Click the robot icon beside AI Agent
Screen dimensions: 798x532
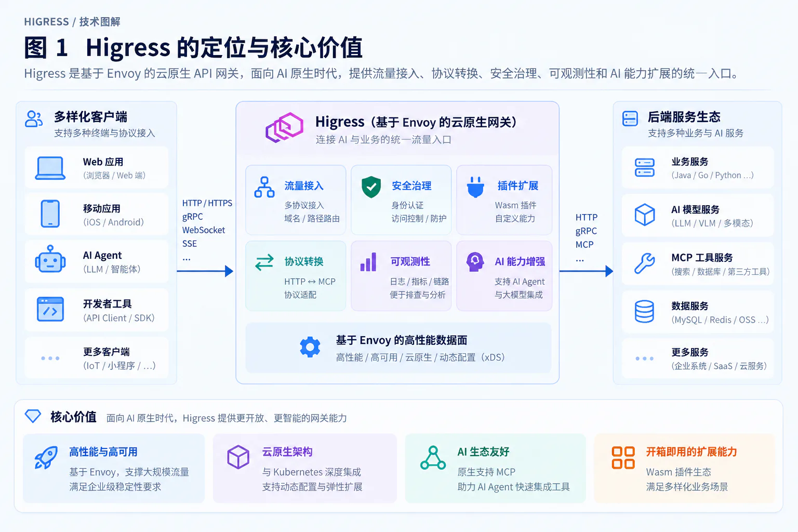click(50, 259)
